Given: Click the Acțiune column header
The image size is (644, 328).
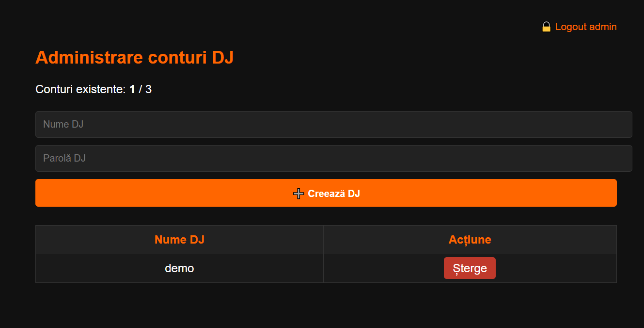Looking at the screenshot, I should coord(470,240).
